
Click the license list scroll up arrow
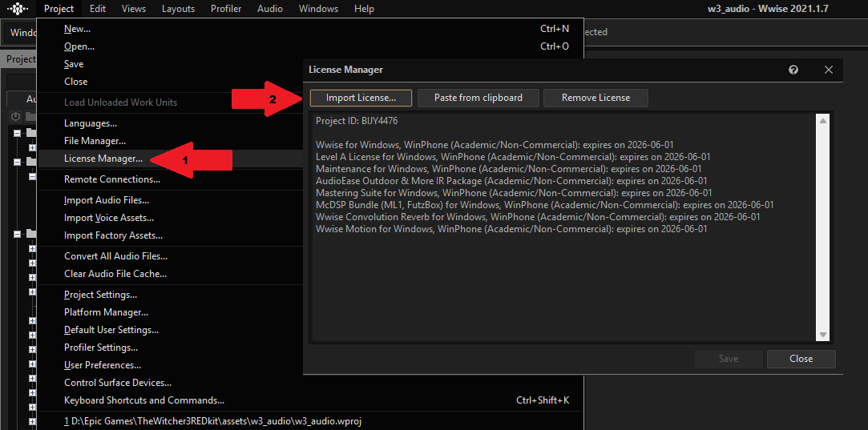click(822, 121)
